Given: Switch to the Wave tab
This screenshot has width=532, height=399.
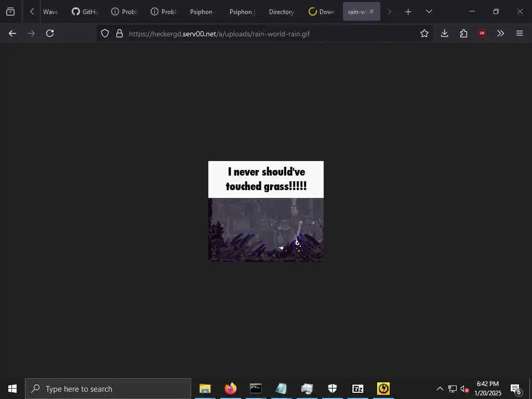Looking at the screenshot, I should 50,12.
